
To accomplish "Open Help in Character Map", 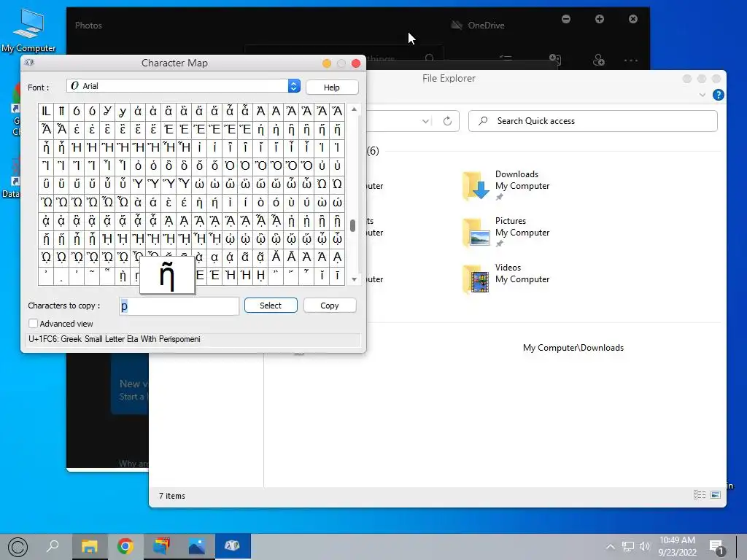I will [x=332, y=87].
